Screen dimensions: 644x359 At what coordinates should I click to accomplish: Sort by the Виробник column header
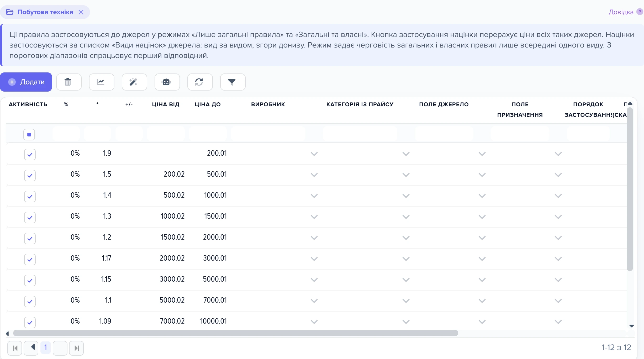[x=268, y=104]
